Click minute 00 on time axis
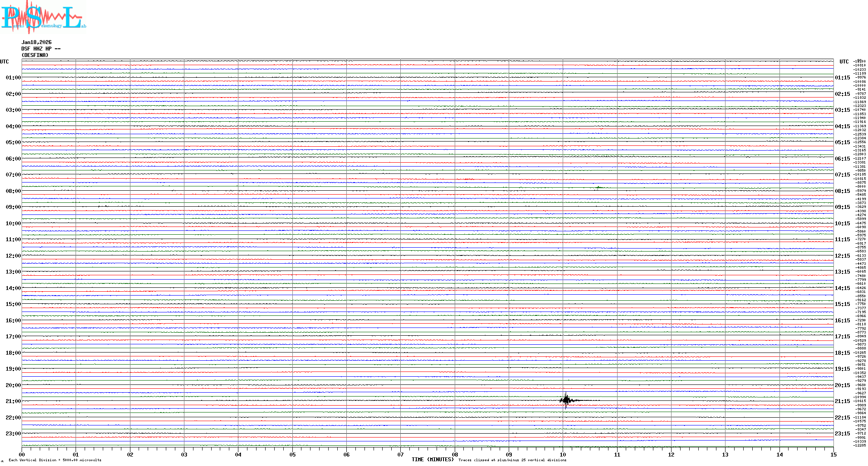 [22, 454]
